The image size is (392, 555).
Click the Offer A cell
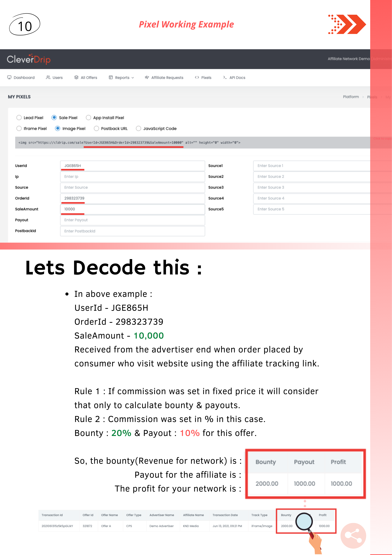(x=106, y=526)
